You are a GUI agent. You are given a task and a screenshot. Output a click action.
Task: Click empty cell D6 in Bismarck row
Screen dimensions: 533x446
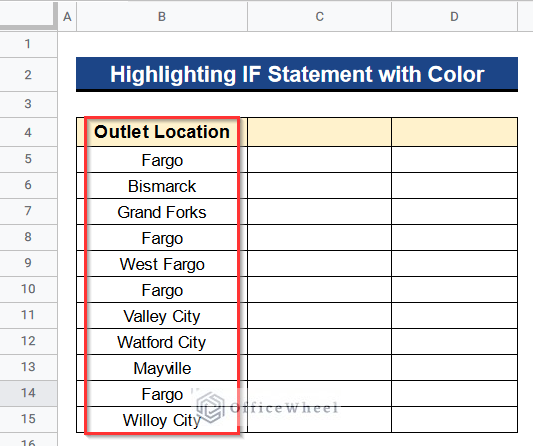pos(454,186)
